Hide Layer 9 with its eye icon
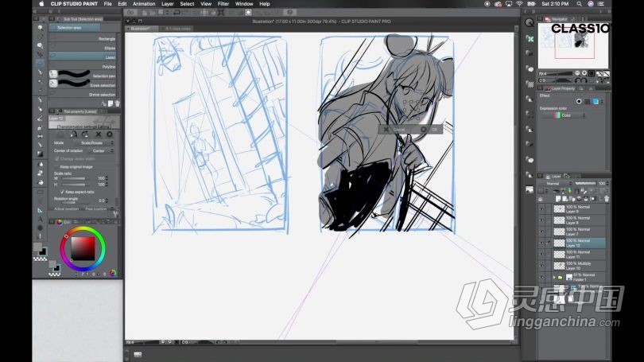Image resolution: width=644 pixels, height=362 pixels. [x=541, y=209]
